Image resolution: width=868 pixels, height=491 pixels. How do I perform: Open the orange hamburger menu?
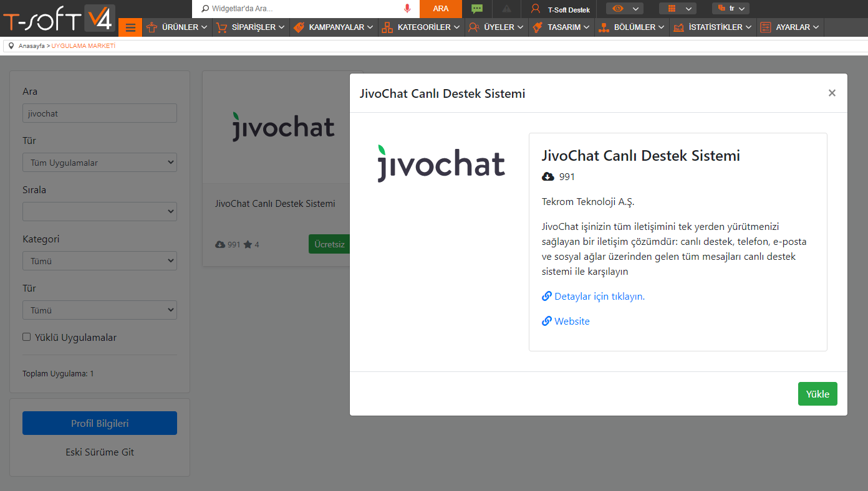point(130,27)
